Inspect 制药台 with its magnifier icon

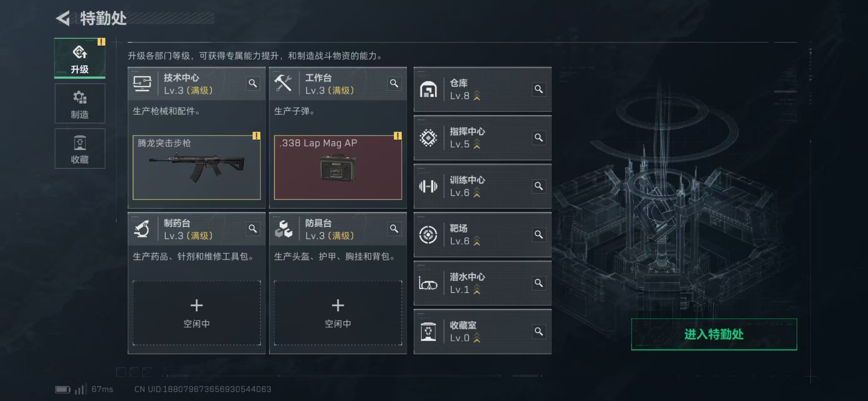pos(253,229)
